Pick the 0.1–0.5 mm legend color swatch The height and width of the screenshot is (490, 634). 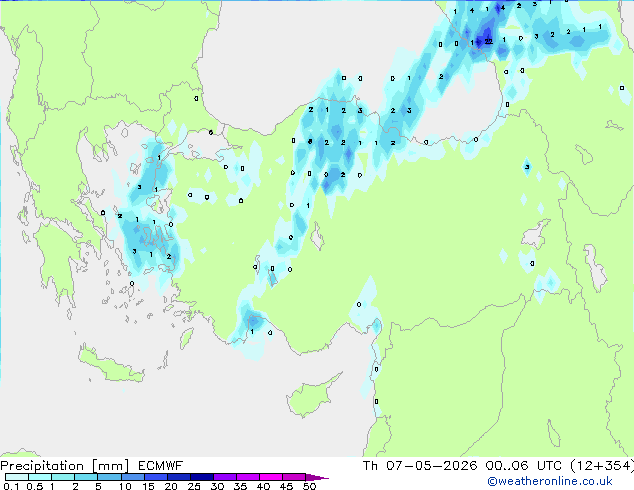[x=17, y=477]
